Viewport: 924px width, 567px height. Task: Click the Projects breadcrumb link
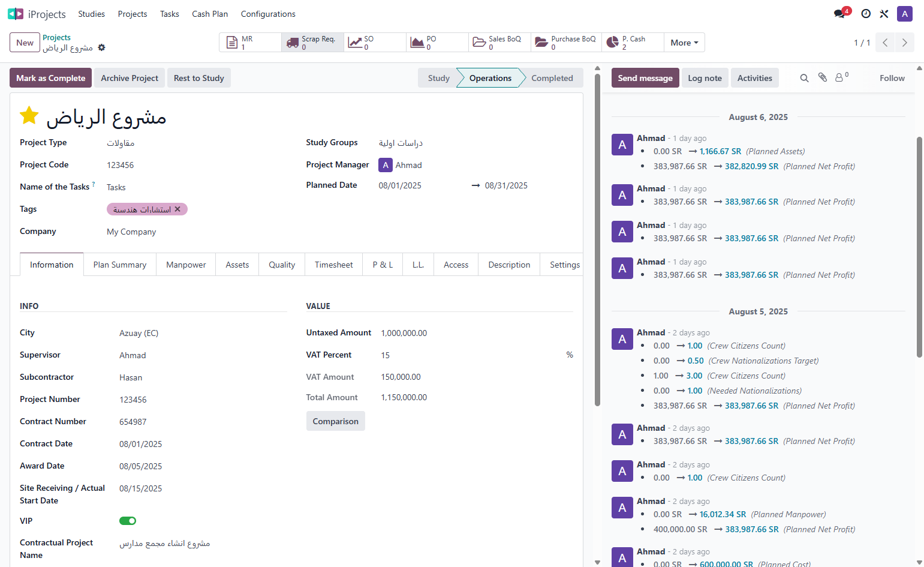tap(56, 37)
